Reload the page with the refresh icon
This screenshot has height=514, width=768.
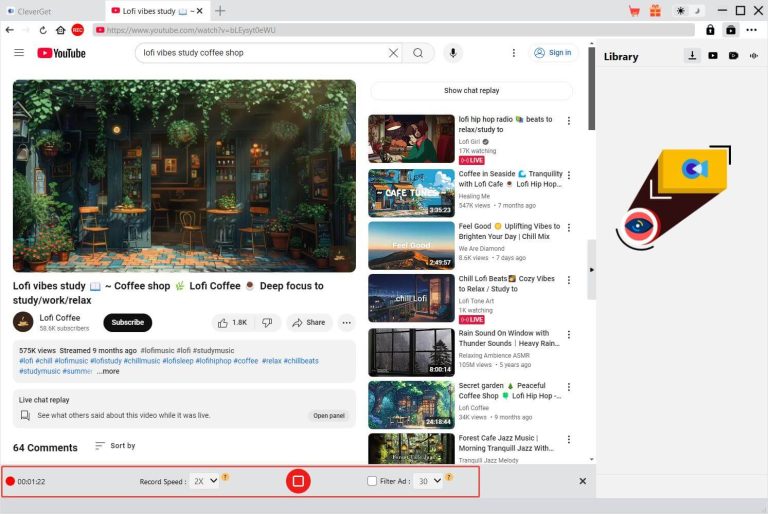coord(43,30)
